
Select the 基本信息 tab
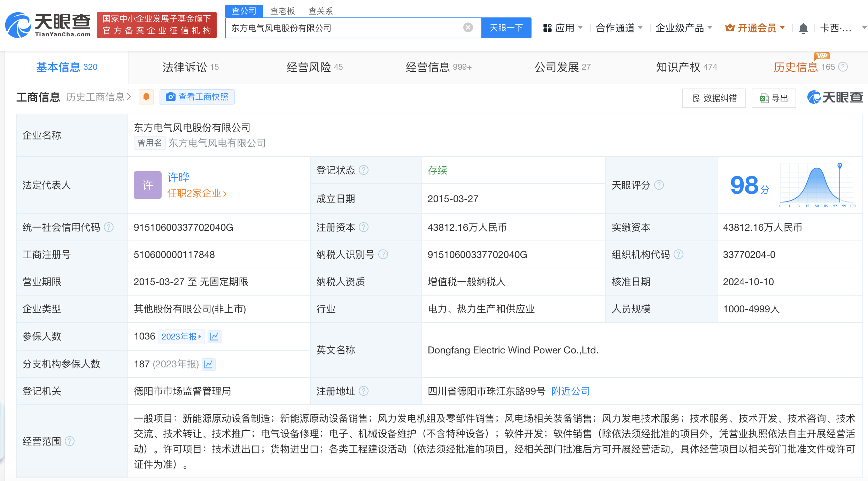(x=67, y=67)
